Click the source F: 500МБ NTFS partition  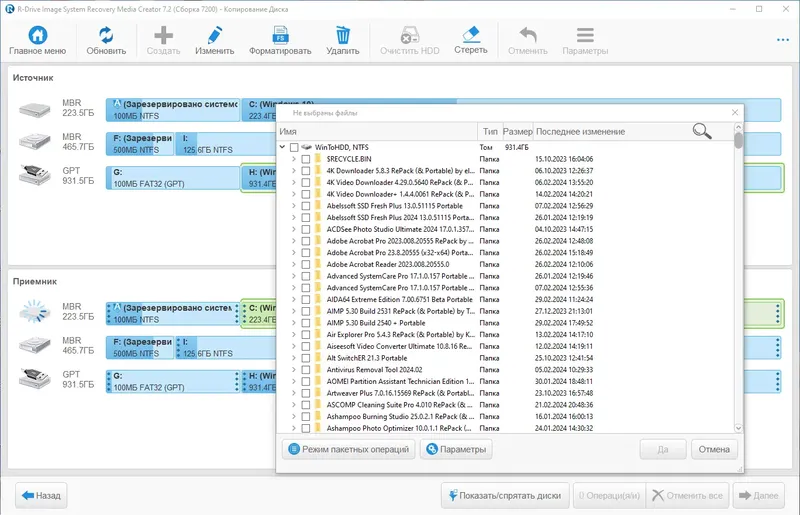click(140, 144)
